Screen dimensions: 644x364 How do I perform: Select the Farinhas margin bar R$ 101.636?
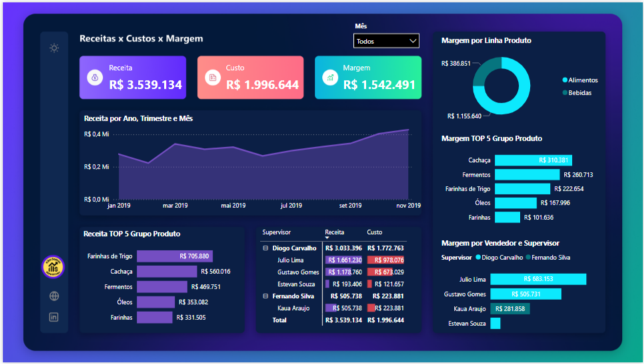[507, 217]
